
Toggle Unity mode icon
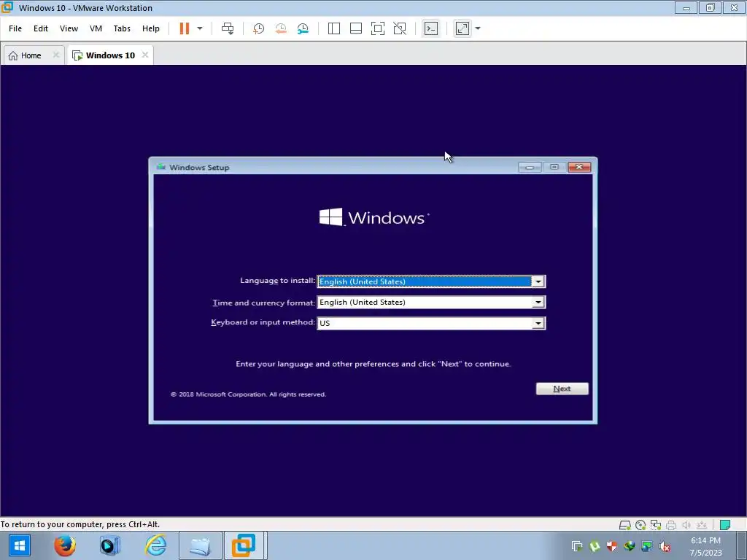point(400,28)
